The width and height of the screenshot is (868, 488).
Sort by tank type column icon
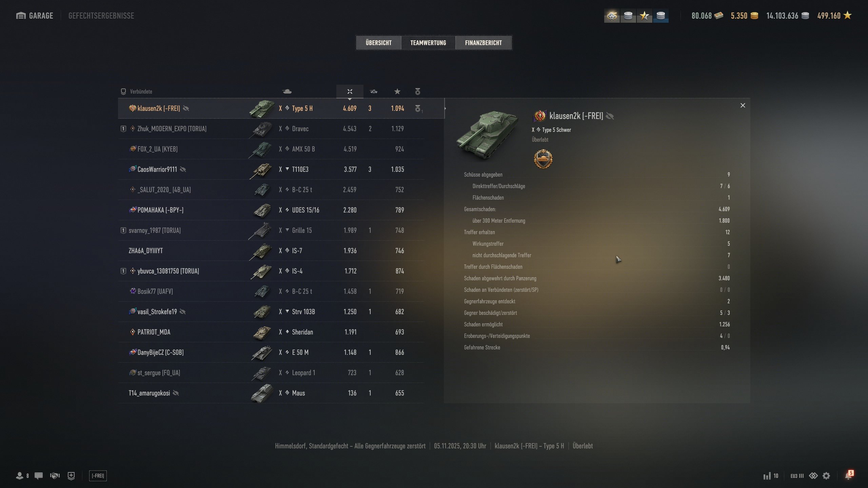click(x=287, y=91)
